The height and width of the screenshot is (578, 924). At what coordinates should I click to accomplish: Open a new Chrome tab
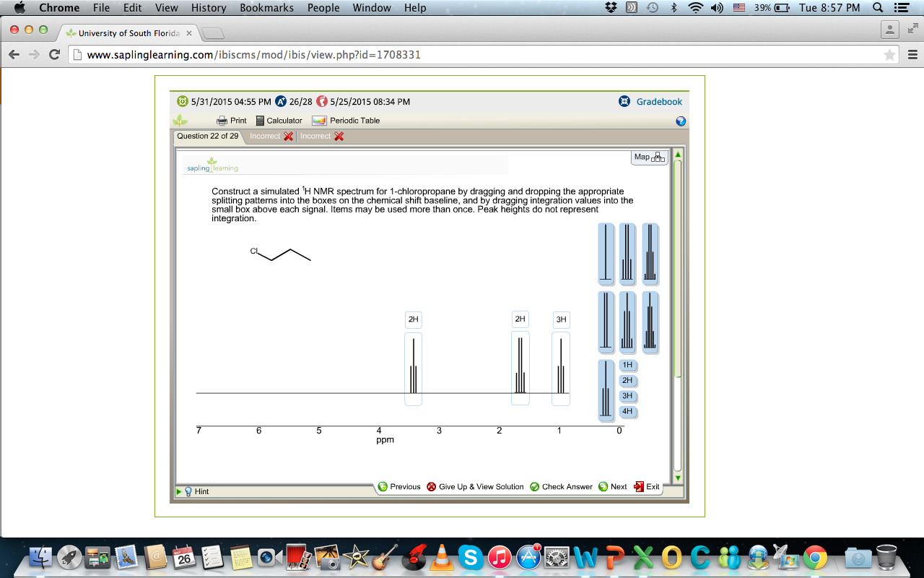pyautogui.click(x=212, y=34)
